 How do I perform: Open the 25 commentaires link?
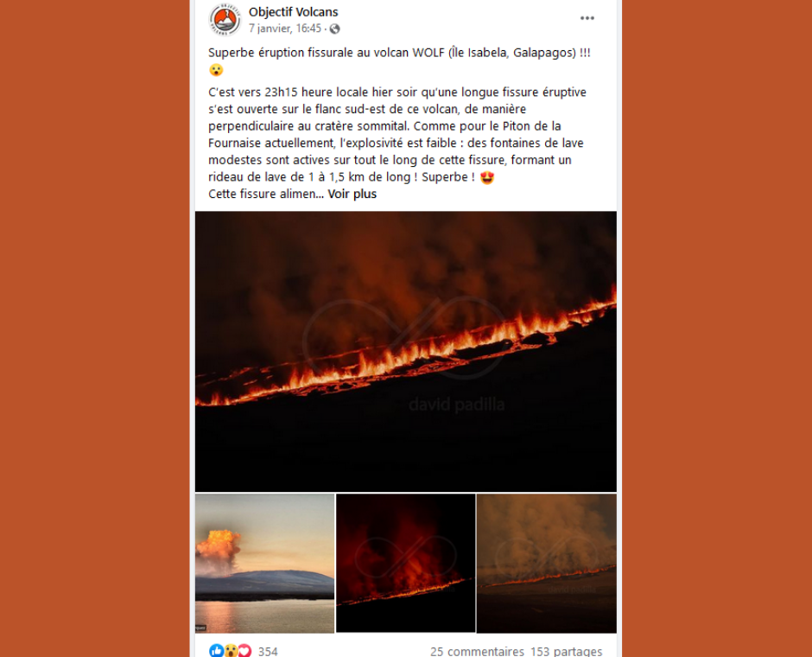(x=477, y=651)
